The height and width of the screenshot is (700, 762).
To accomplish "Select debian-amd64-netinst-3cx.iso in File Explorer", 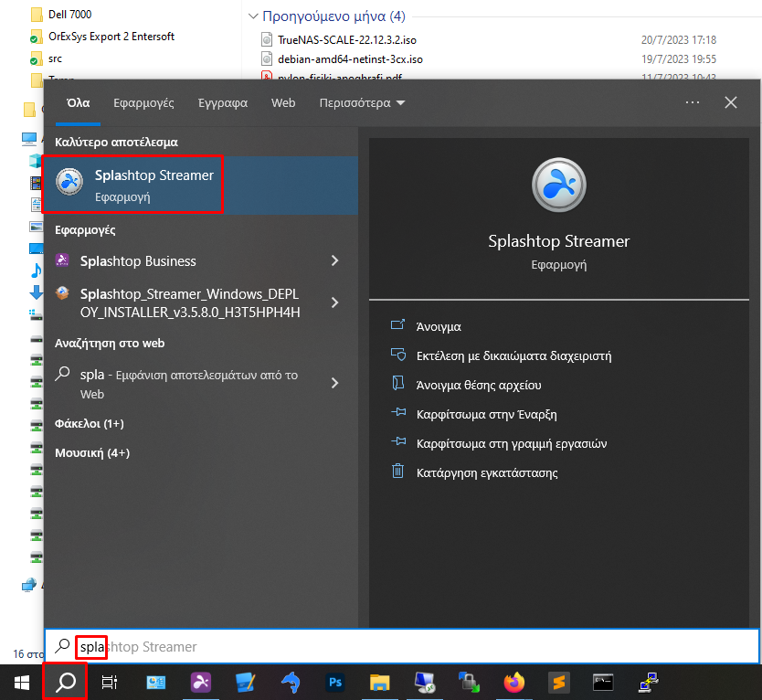I will coord(350,59).
